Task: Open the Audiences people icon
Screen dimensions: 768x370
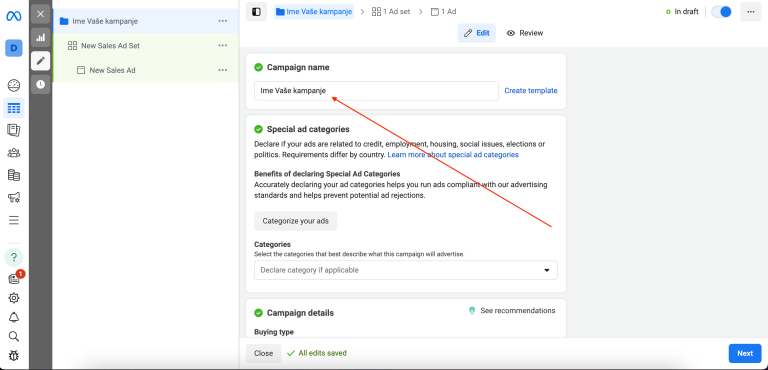Action: (x=14, y=152)
